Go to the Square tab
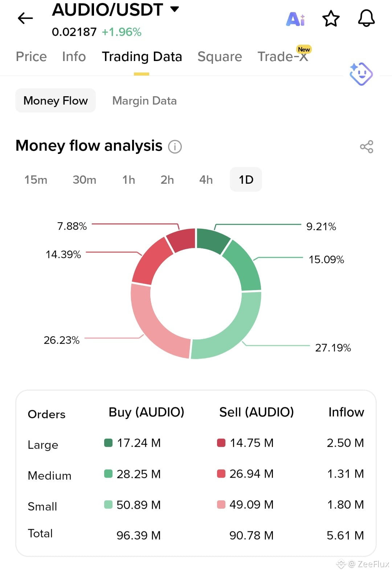The width and height of the screenshot is (392, 573). [220, 57]
